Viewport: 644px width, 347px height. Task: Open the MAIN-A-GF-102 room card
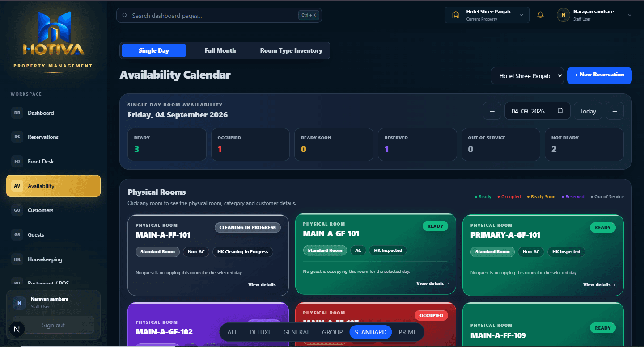coord(208,324)
